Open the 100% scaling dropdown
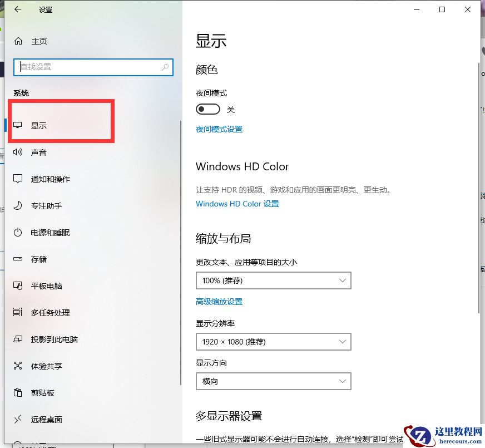The width and height of the screenshot is (485, 448). pos(273,280)
